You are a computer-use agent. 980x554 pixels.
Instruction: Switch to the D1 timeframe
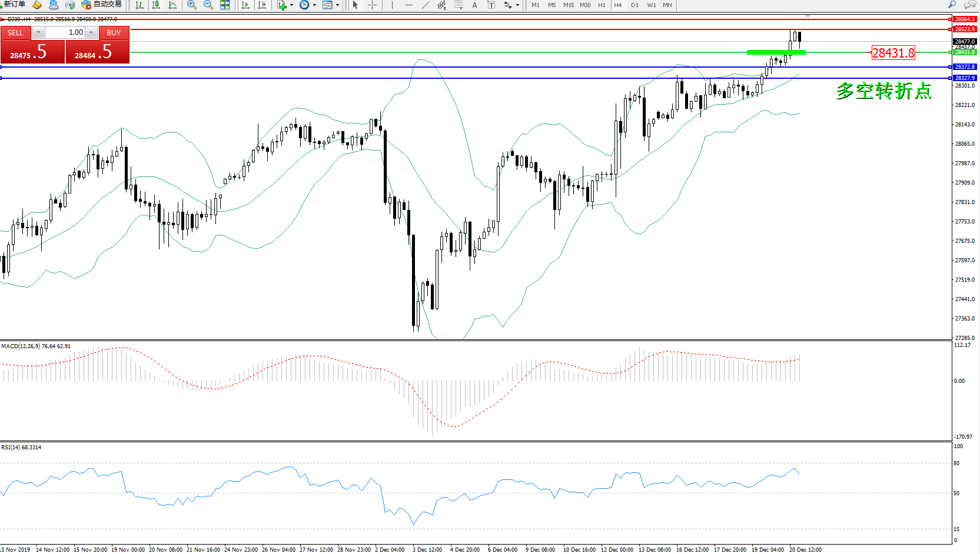click(634, 5)
